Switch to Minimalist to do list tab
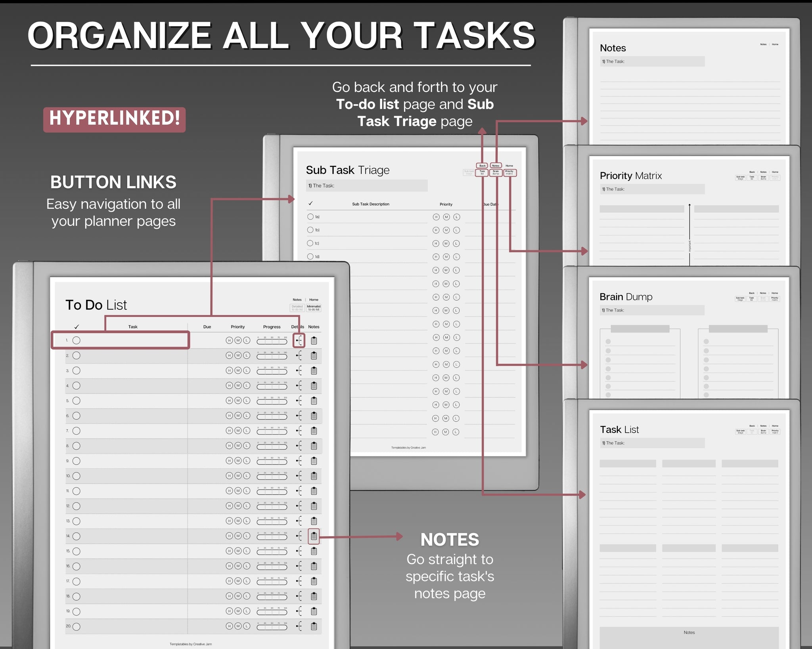The width and height of the screenshot is (812, 649). point(314,308)
